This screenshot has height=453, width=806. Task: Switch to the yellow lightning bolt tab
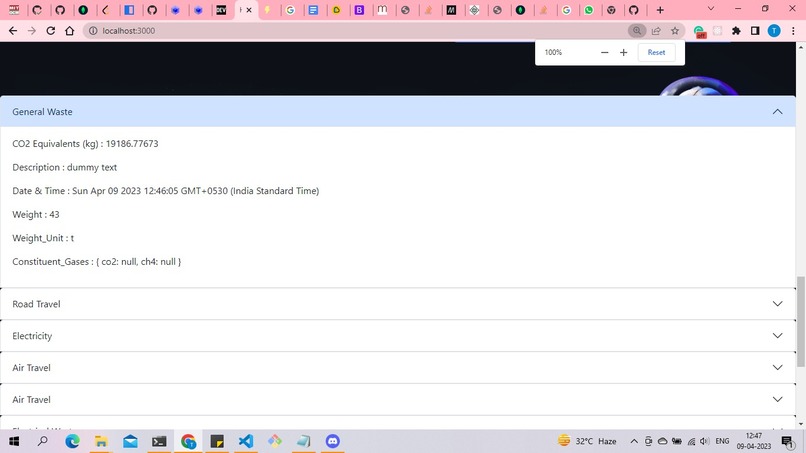267,10
